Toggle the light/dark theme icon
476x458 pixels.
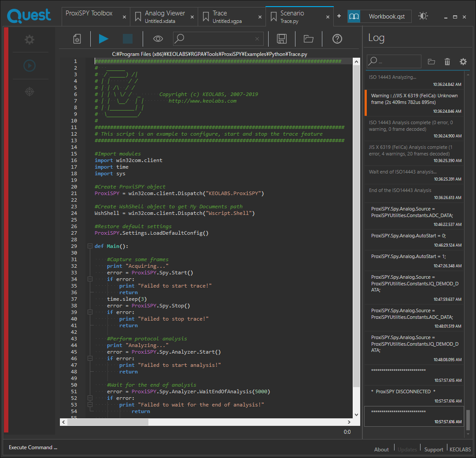423,16
